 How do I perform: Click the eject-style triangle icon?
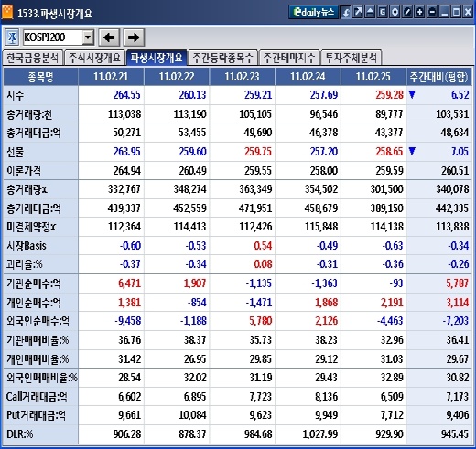pos(370,12)
